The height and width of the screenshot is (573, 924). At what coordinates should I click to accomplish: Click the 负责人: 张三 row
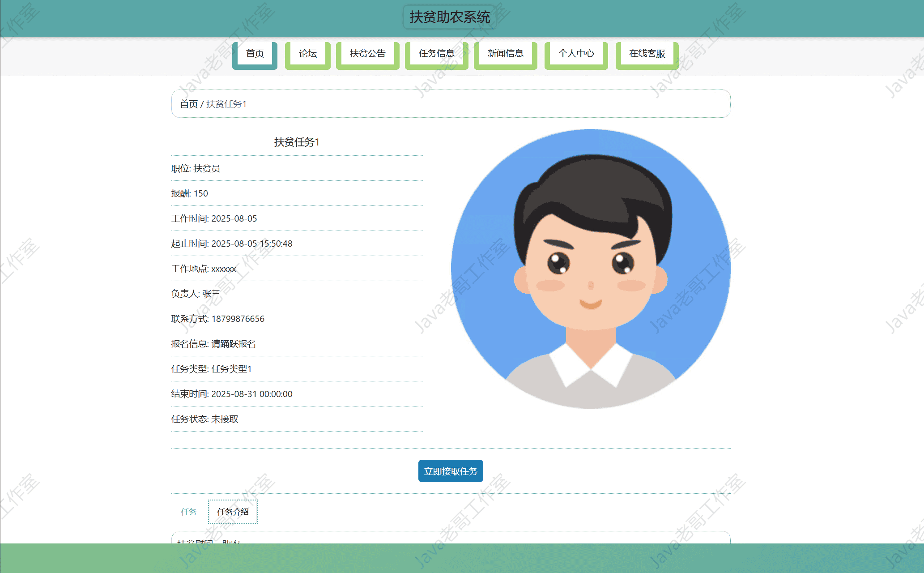click(196, 294)
